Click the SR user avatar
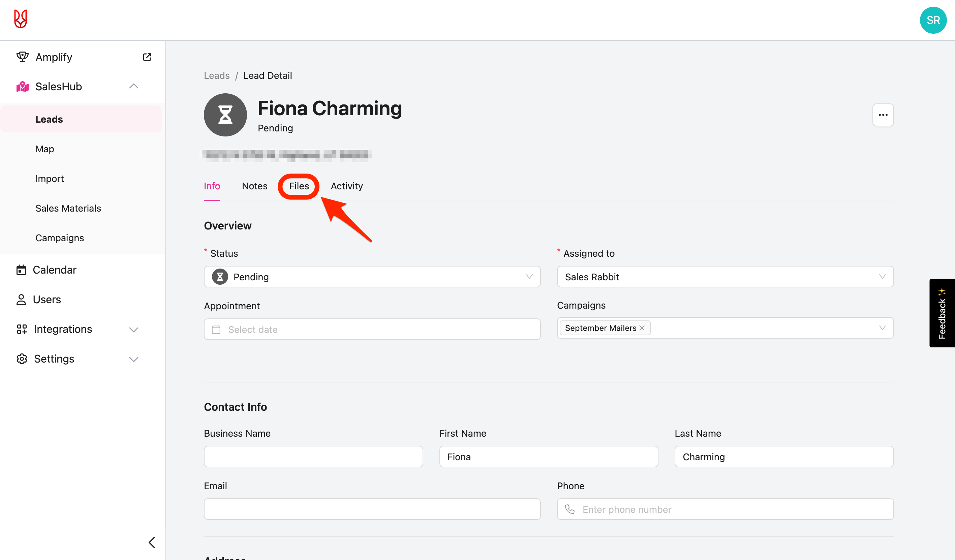 coord(933,20)
